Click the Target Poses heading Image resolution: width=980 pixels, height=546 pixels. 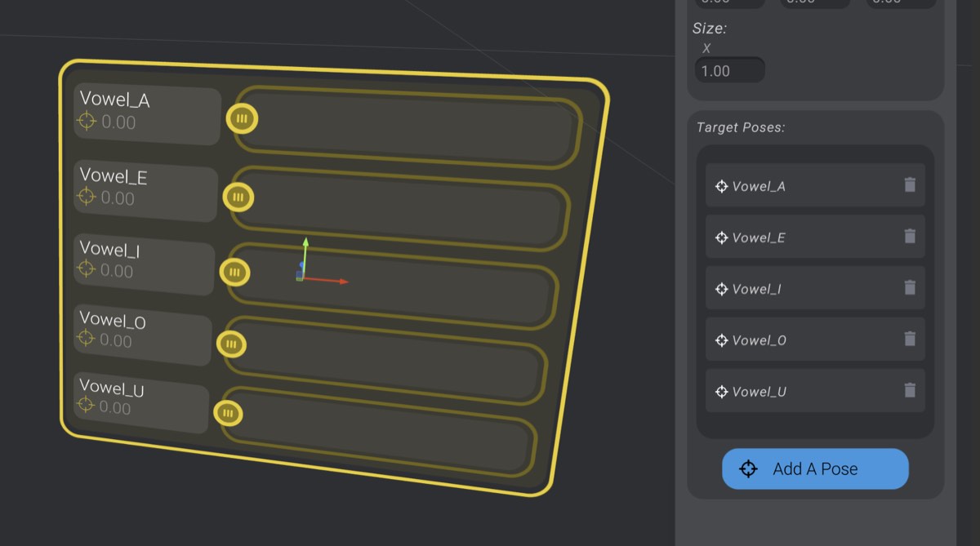(x=740, y=127)
